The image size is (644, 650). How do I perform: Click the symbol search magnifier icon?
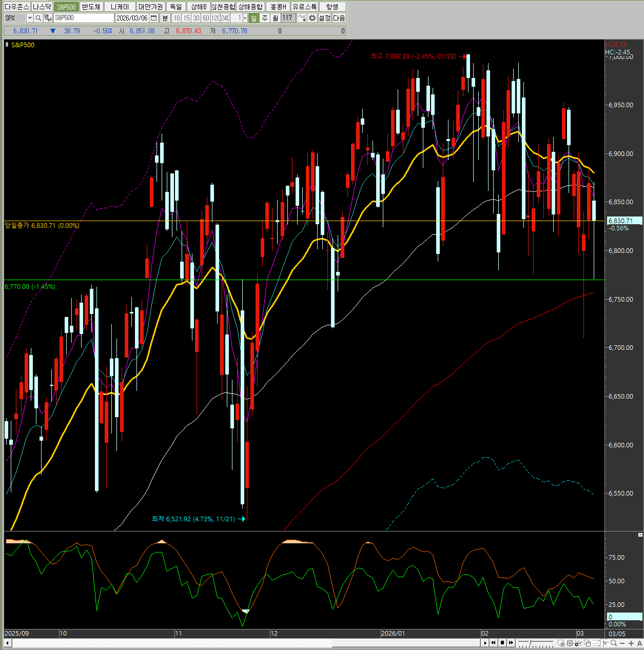(x=38, y=18)
